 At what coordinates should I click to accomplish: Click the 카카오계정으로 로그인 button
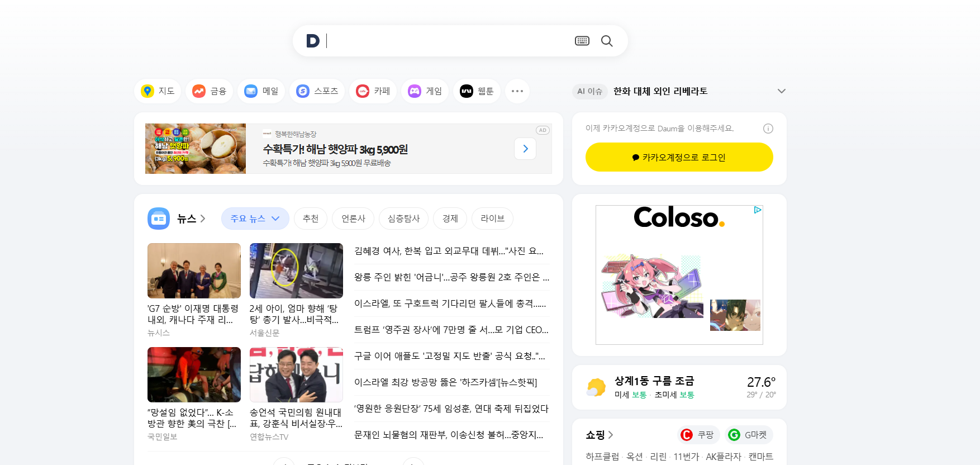coord(679,157)
